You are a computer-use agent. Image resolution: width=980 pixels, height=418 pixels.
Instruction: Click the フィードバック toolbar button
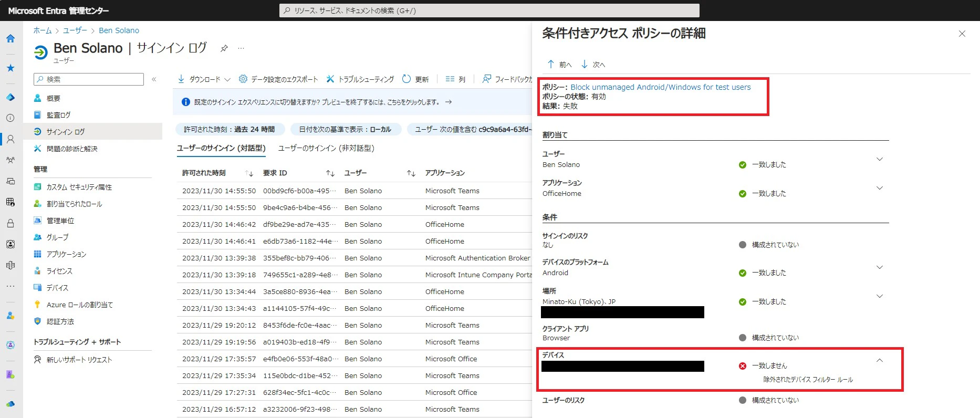[x=507, y=79]
